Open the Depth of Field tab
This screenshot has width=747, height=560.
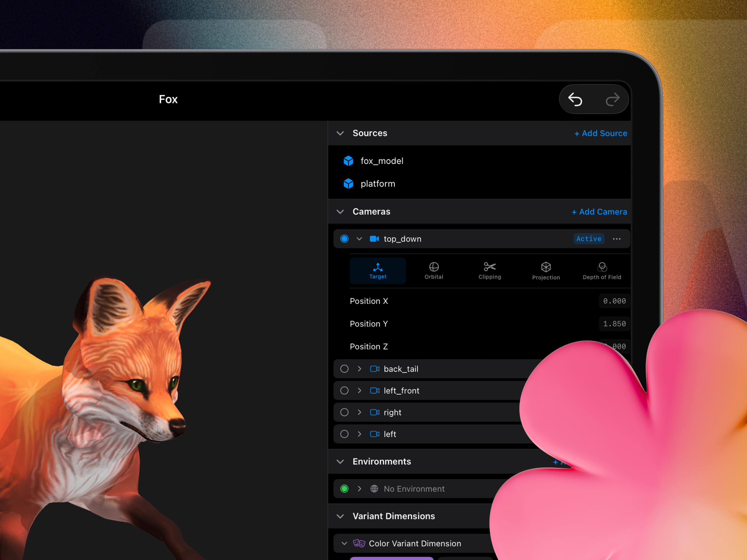(x=602, y=271)
